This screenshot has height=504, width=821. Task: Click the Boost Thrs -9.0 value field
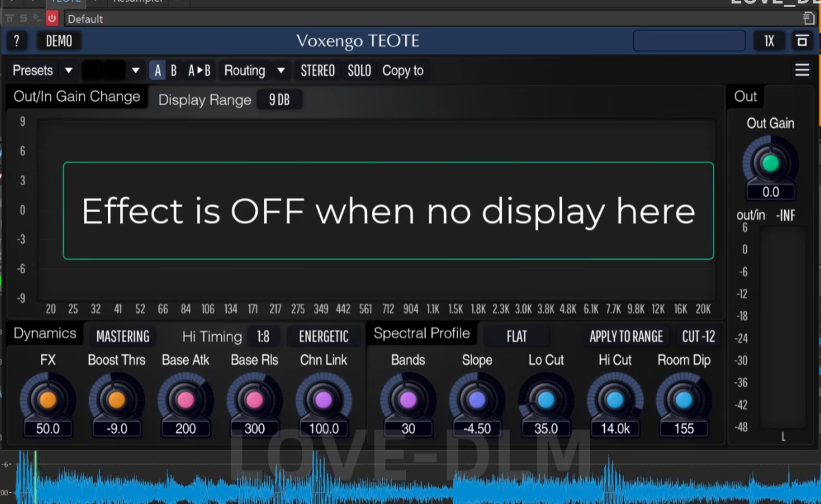pos(117,429)
